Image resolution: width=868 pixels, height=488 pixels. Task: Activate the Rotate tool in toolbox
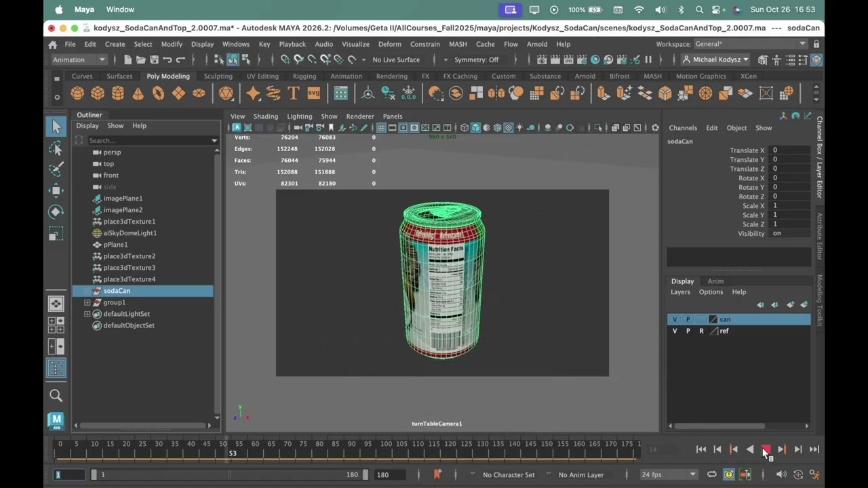(x=56, y=211)
